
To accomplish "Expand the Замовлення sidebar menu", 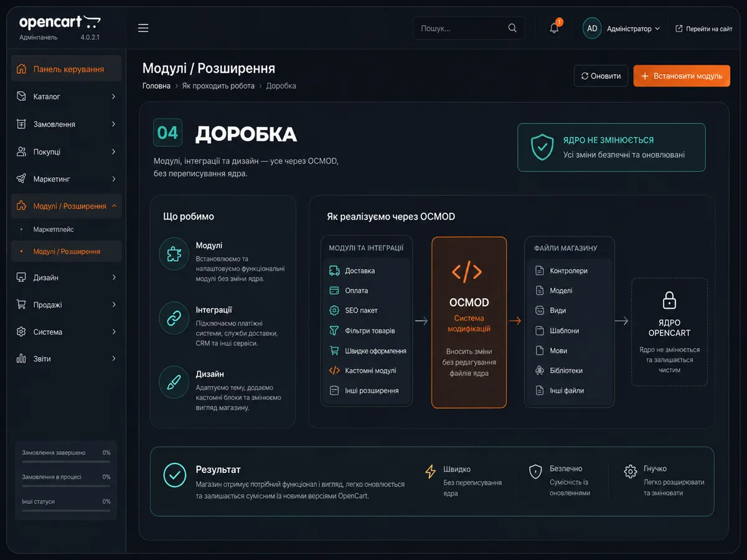I will coord(66,124).
